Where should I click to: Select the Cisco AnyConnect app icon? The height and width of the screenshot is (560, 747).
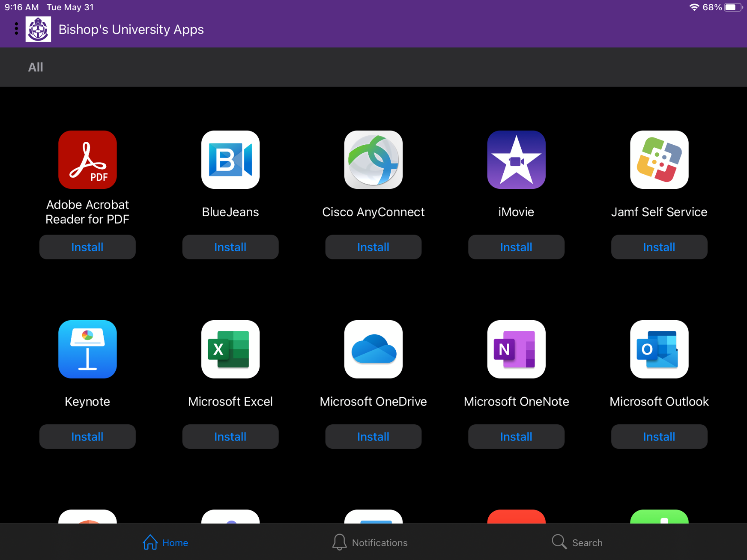[373, 160]
